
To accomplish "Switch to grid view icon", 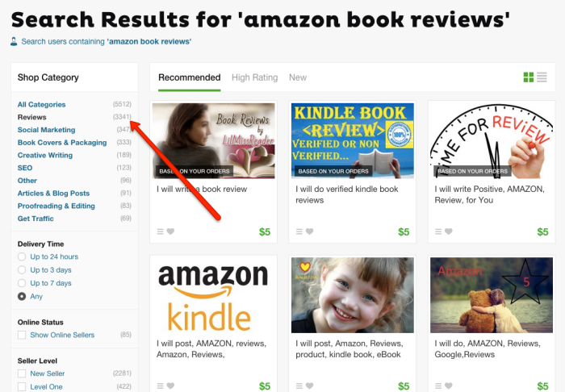I will tap(528, 77).
